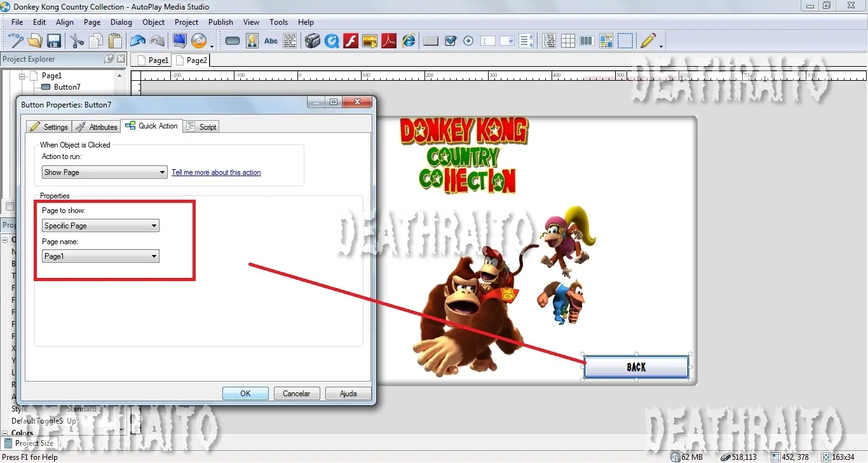This screenshot has width=868, height=463.
Task: Collapse the Colors properties section
Action: [5, 433]
